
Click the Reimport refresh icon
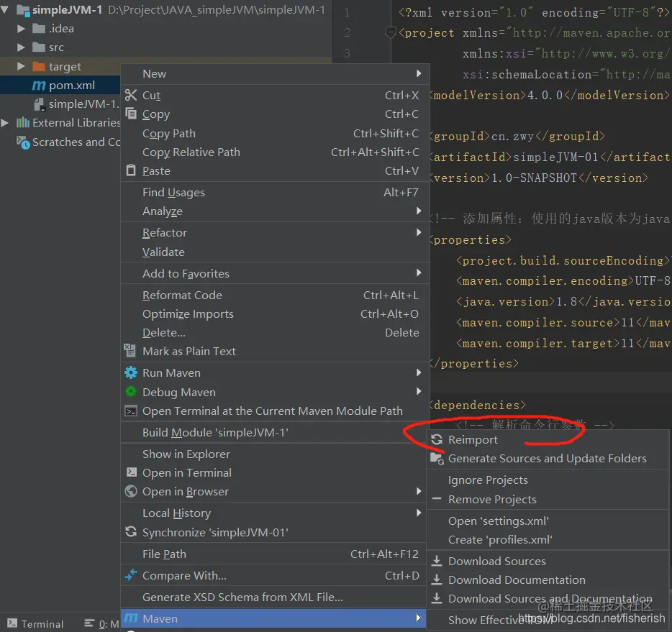point(437,439)
